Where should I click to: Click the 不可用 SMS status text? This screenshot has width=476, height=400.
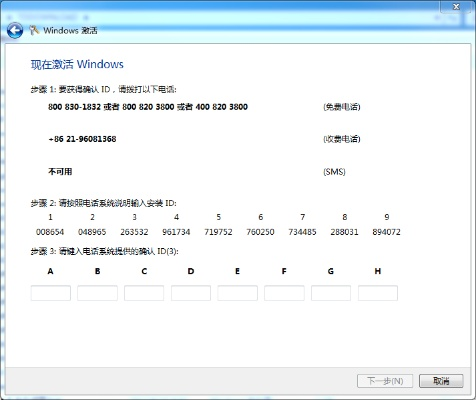tap(60, 172)
